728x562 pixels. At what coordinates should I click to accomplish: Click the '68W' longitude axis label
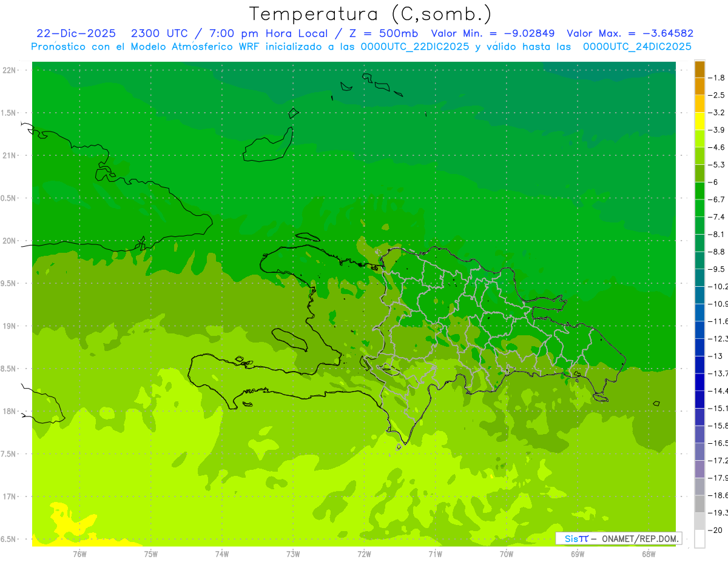click(x=649, y=554)
